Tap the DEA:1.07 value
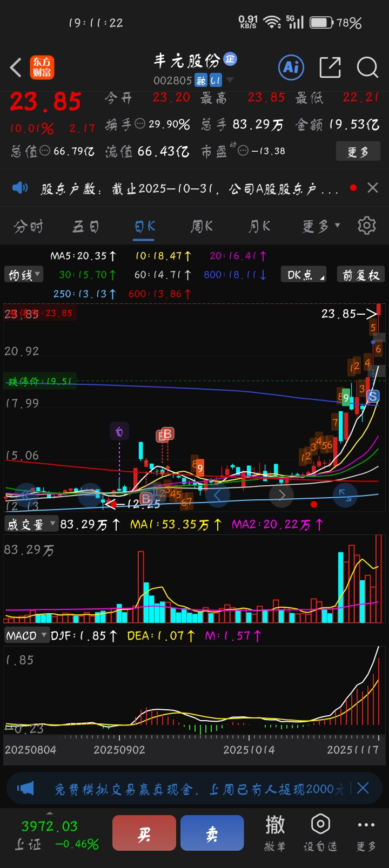Viewport: 389px width, 868px height. (160, 636)
